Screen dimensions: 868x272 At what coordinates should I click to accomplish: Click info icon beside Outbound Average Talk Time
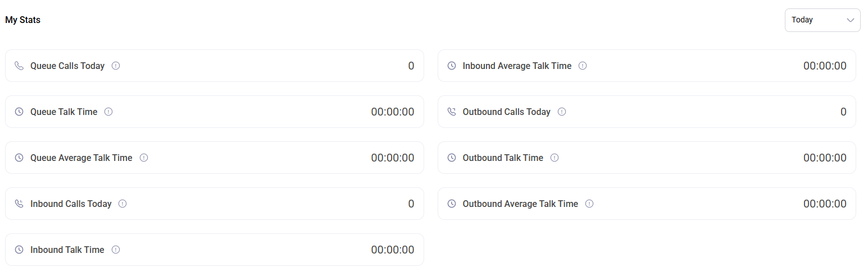(589, 204)
